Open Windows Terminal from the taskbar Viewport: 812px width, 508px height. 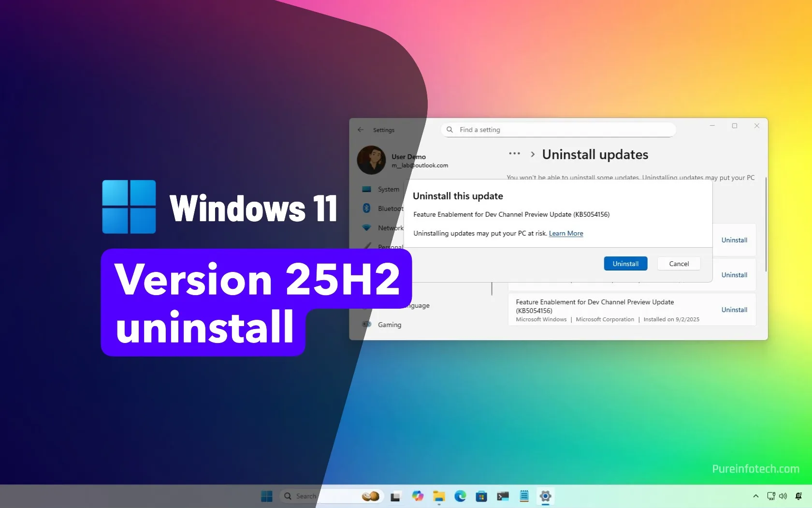click(x=502, y=496)
